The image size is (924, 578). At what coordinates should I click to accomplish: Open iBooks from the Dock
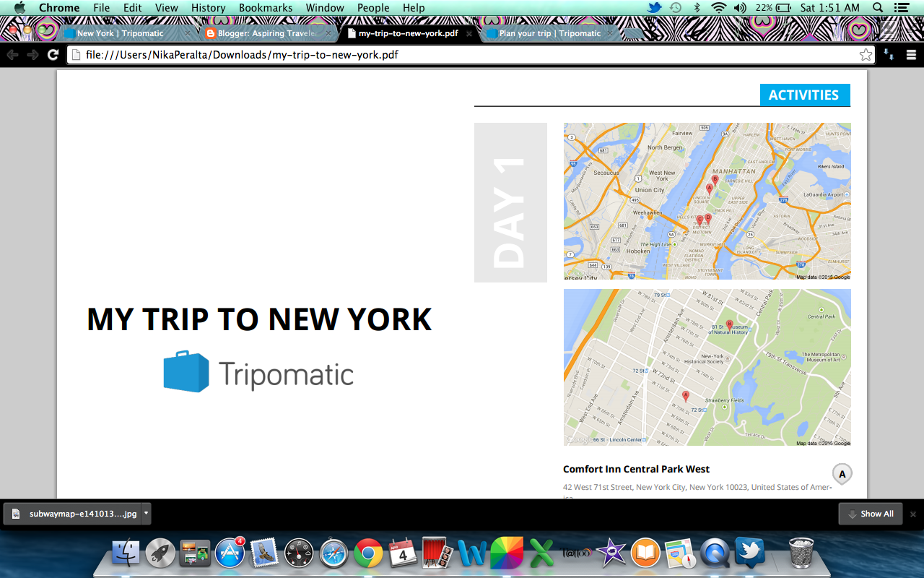click(645, 553)
